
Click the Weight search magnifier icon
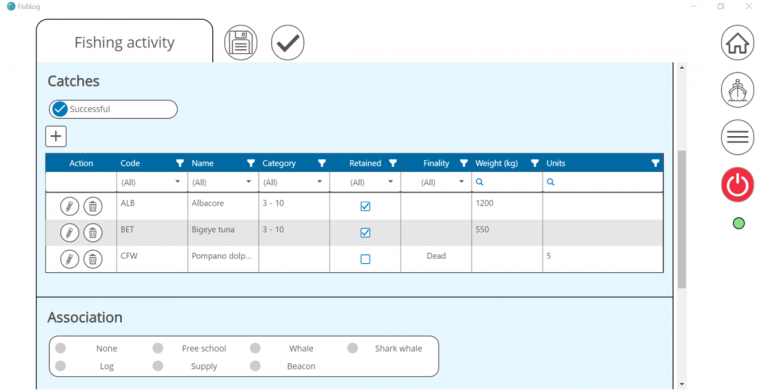pyautogui.click(x=480, y=182)
